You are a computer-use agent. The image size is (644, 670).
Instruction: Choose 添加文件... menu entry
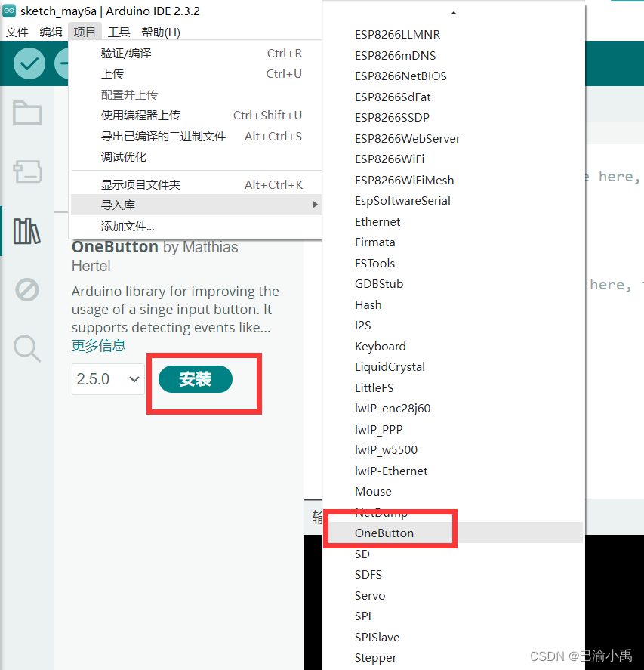coord(196,226)
